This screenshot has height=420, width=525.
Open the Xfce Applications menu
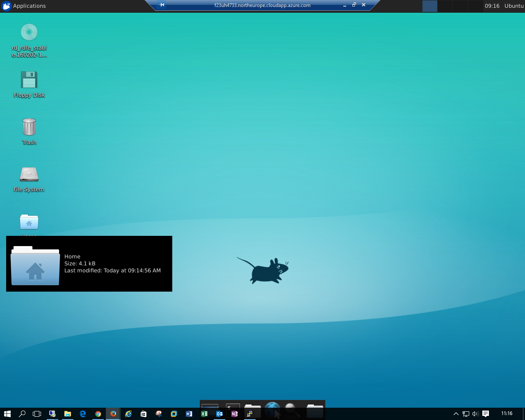pos(24,6)
